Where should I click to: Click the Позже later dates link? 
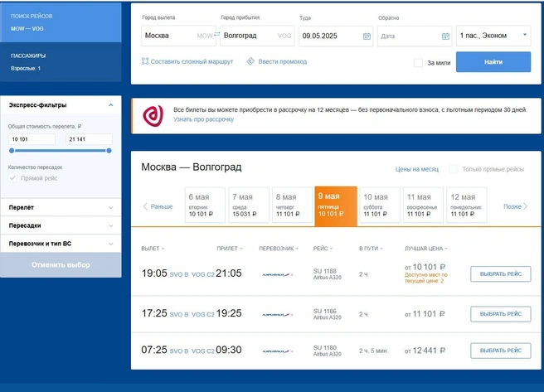click(x=512, y=206)
